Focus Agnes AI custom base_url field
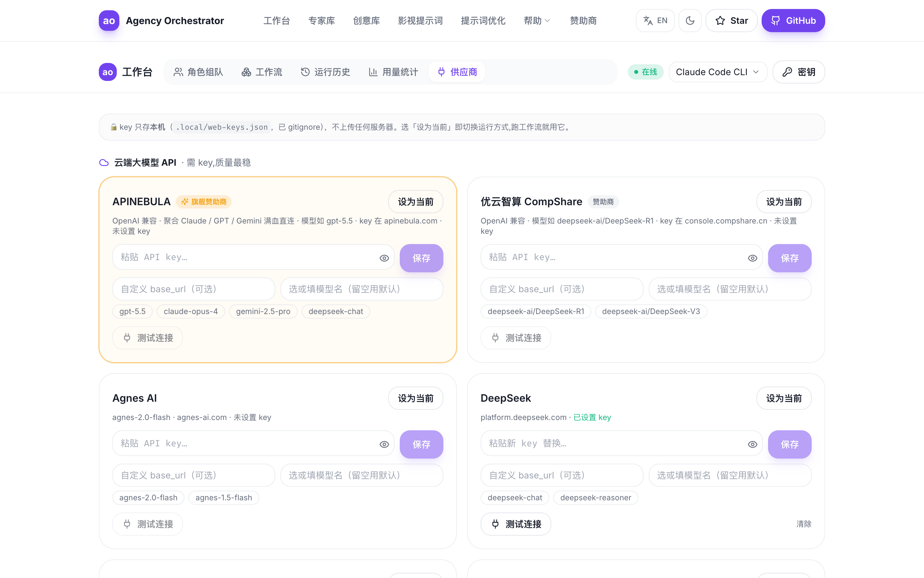This screenshot has height=578, width=924. pyautogui.click(x=193, y=475)
